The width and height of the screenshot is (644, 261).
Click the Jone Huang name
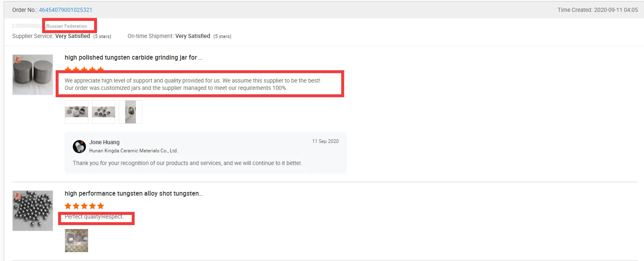[x=104, y=142]
